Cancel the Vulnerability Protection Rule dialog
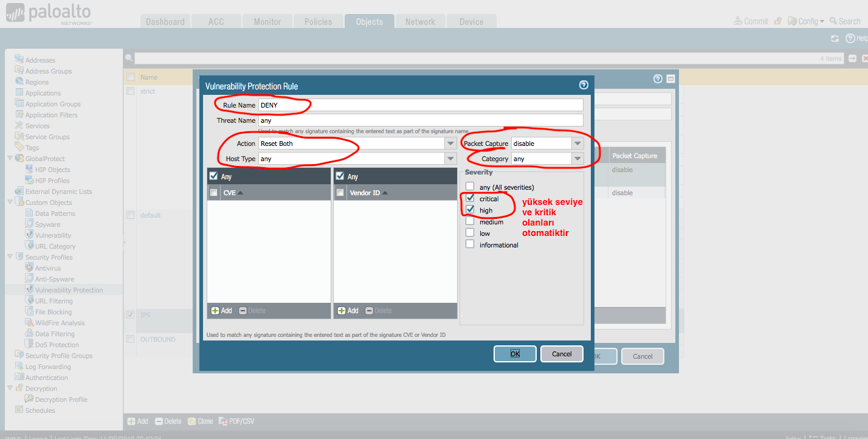 coord(562,354)
